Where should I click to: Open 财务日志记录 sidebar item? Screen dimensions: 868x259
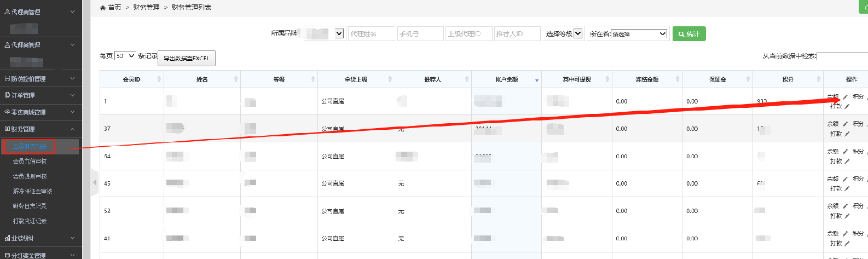[x=30, y=206]
